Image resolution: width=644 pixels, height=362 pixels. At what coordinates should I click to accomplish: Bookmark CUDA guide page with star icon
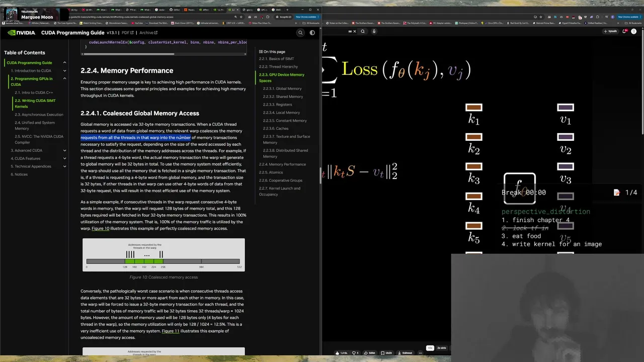241,17
